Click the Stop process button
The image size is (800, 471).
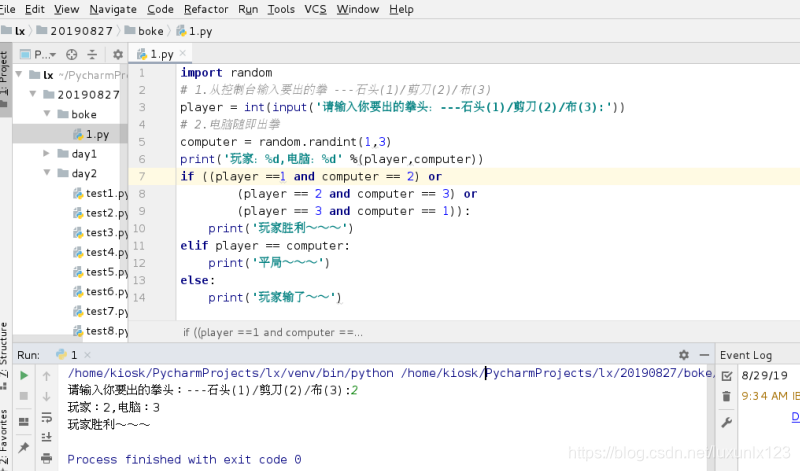[x=23, y=396]
